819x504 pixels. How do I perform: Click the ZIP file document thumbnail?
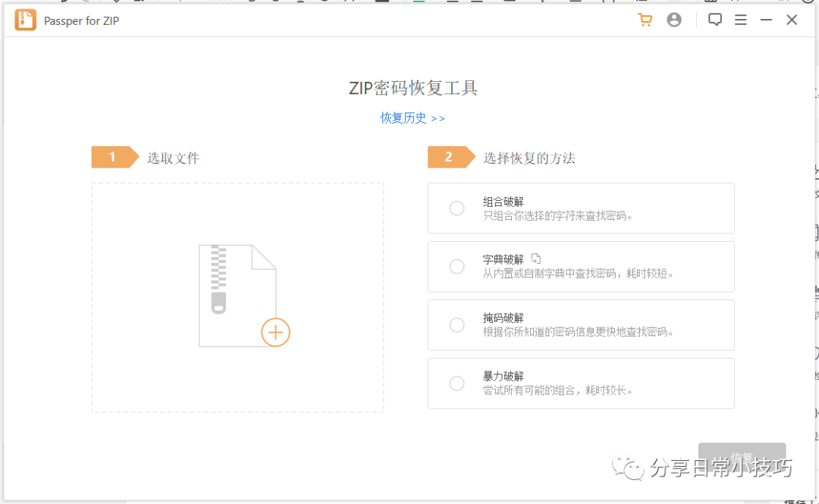237,296
